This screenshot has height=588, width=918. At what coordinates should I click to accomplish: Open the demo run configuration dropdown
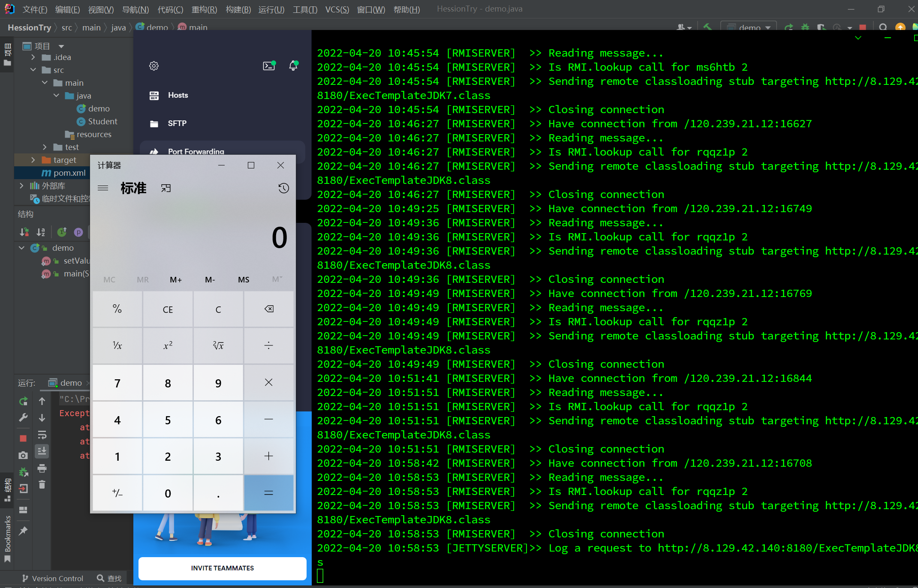(749, 27)
